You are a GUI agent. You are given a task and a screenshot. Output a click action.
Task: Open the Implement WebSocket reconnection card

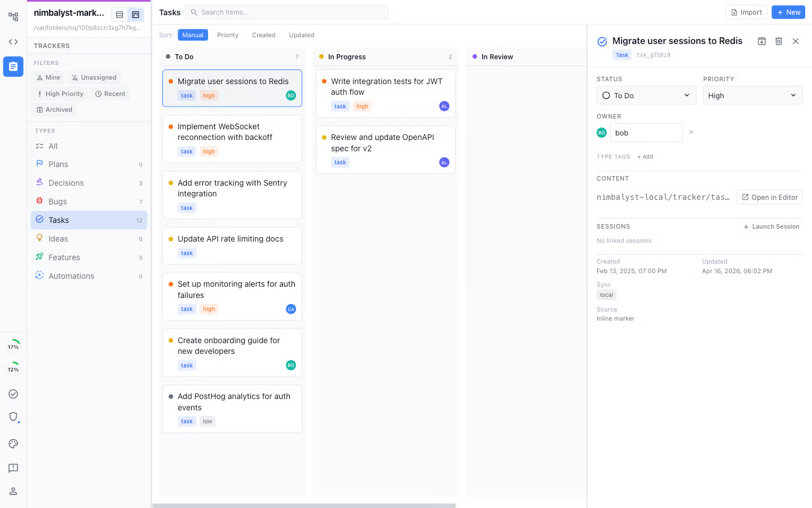click(x=232, y=139)
